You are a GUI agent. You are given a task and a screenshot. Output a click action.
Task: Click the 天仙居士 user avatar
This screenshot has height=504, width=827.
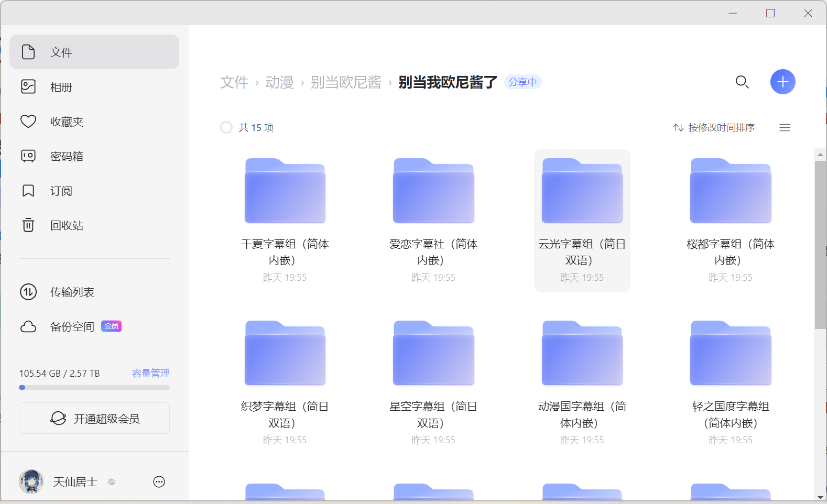[x=31, y=481]
